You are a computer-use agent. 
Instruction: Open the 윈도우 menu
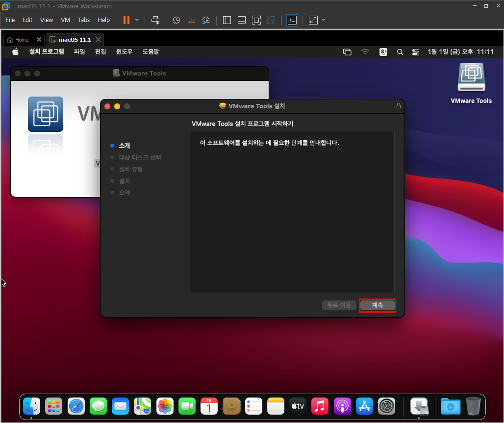coord(124,51)
